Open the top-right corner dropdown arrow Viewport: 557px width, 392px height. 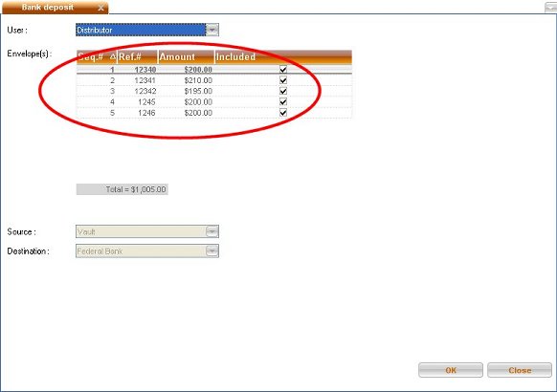pos(550,8)
